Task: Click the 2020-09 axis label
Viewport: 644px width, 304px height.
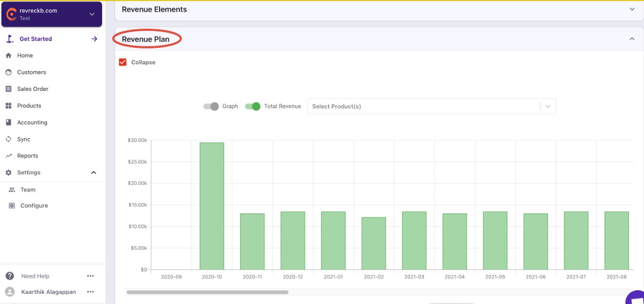Action: 171,277
